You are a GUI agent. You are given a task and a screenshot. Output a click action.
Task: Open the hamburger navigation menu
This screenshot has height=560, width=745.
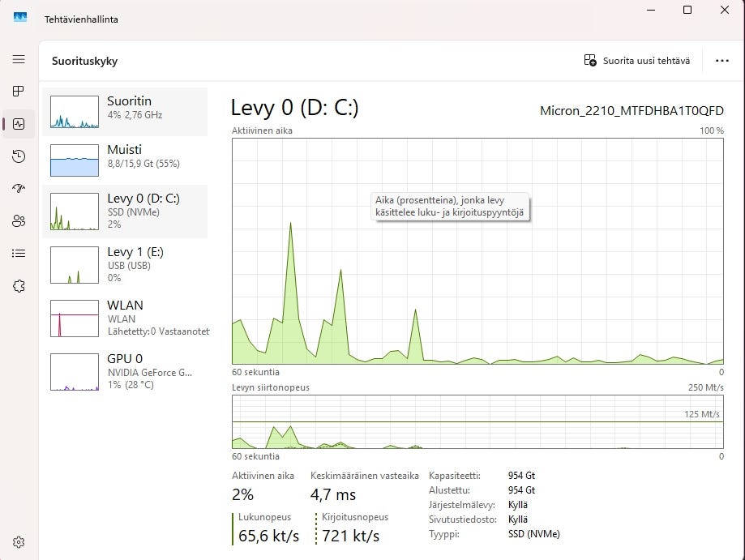(x=19, y=59)
